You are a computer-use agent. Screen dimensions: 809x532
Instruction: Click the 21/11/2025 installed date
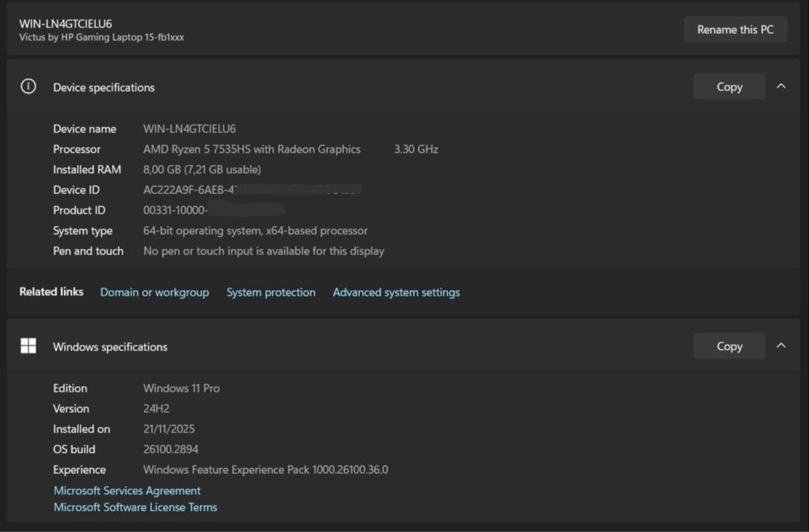pos(169,429)
